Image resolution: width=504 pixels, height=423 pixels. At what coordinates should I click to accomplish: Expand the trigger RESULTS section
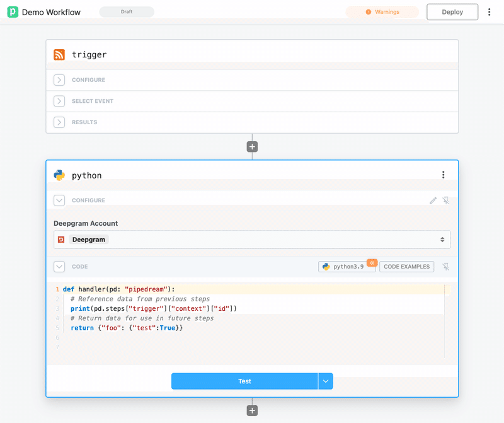click(59, 122)
